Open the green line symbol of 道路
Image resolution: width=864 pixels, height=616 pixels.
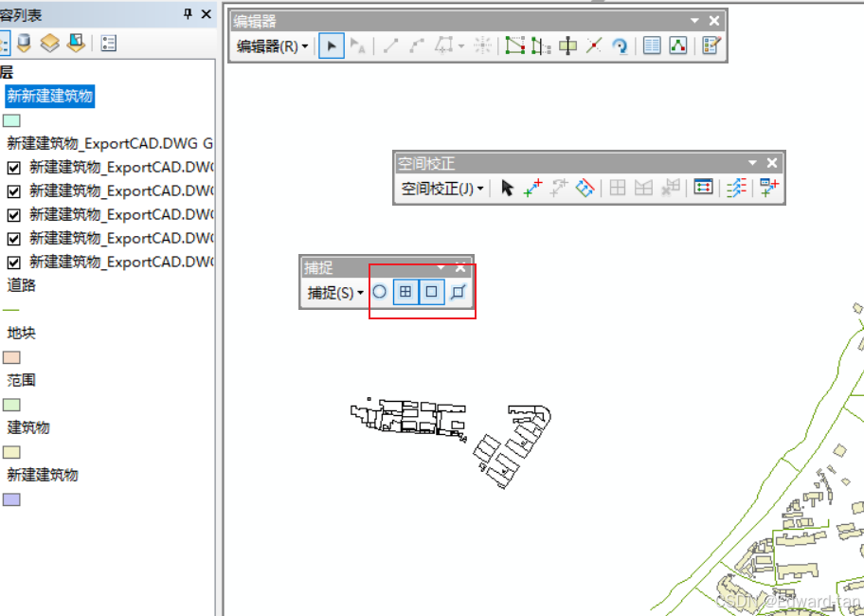(11, 310)
